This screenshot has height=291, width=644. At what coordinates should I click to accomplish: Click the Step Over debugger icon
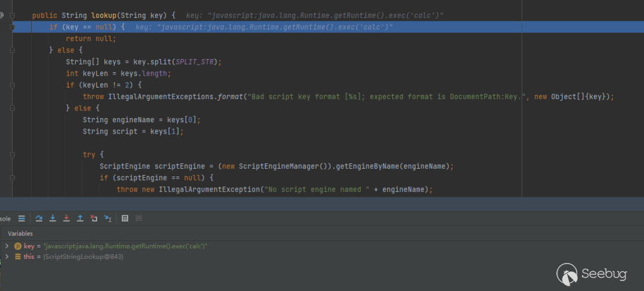pos(39,219)
